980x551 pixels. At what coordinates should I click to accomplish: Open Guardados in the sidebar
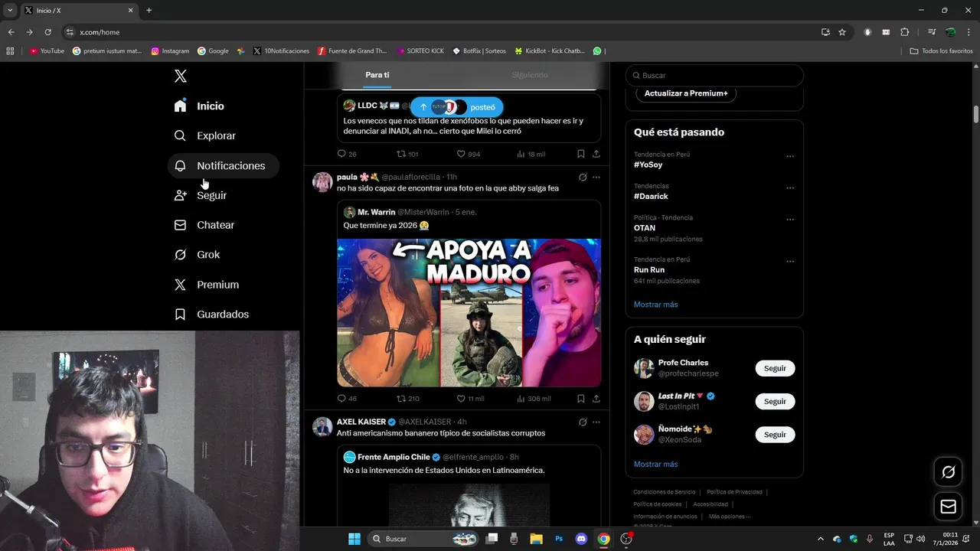(x=213, y=315)
